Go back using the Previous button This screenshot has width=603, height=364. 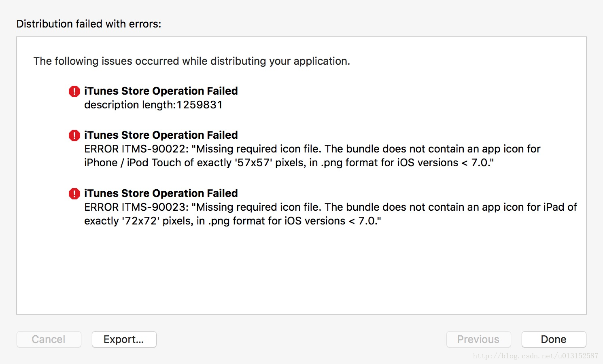[478, 339]
